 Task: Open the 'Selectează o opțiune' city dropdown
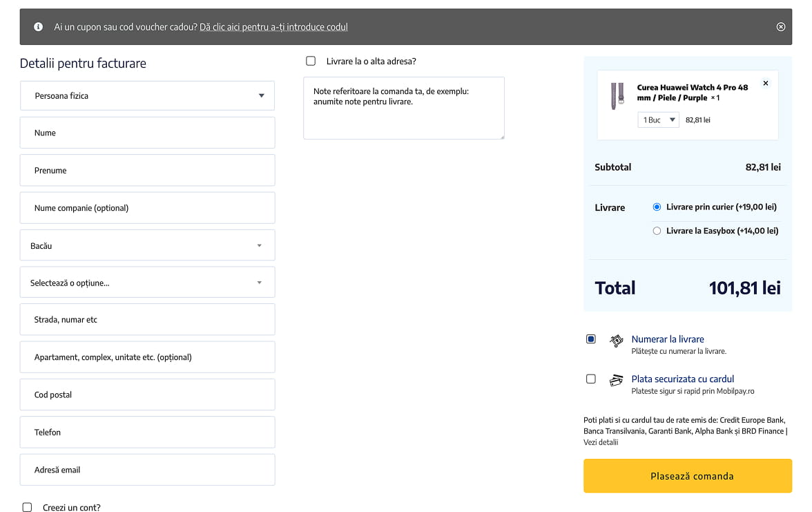tap(147, 283)
